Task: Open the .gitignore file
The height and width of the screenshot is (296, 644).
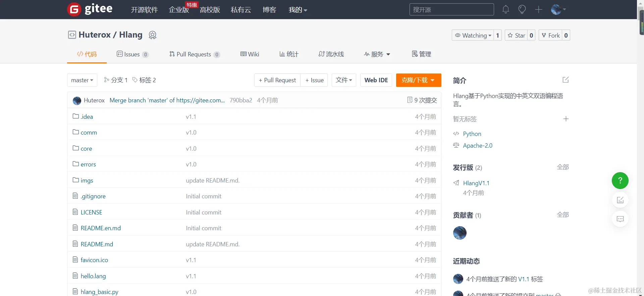Action: pyautogui.click(x=93, y=196)
